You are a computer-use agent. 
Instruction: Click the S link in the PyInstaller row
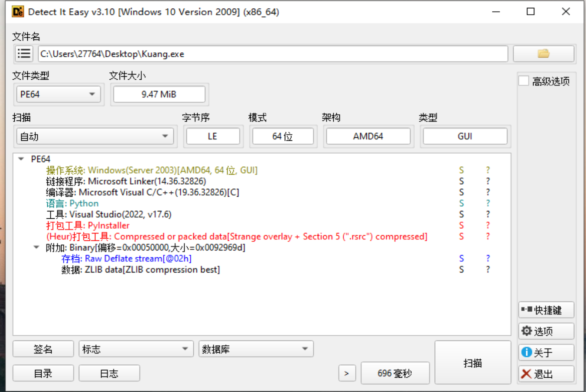tap(462, 225)
